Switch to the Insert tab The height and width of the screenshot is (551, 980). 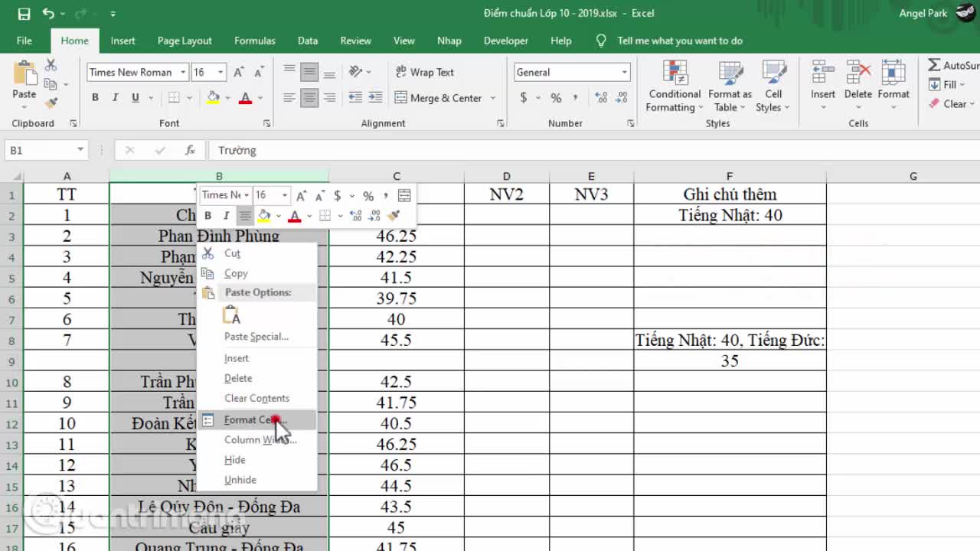122,41
